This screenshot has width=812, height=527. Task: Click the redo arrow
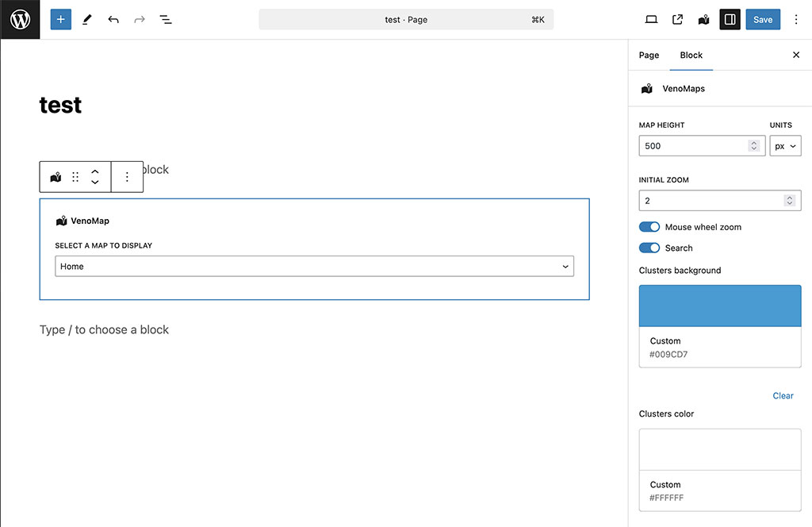pyautogui.click(x=140, y=20)
